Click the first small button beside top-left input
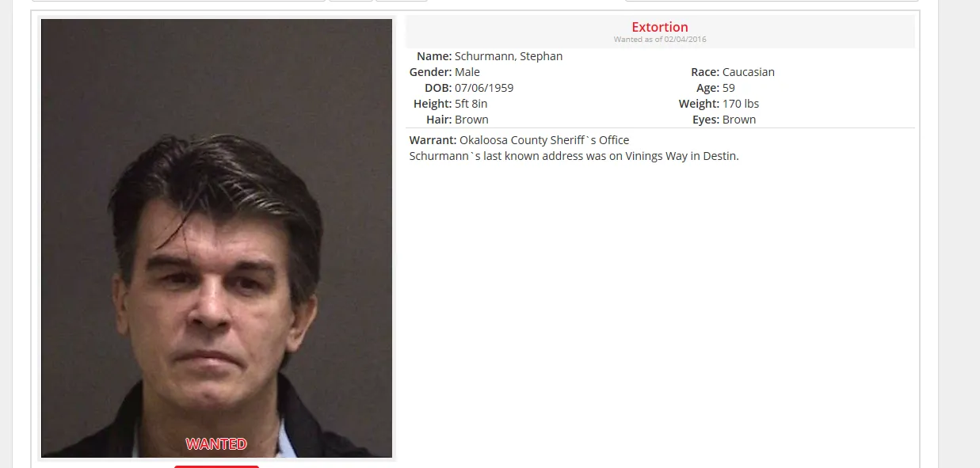Viewport: 980px width, 468px height. coord(351,1)
